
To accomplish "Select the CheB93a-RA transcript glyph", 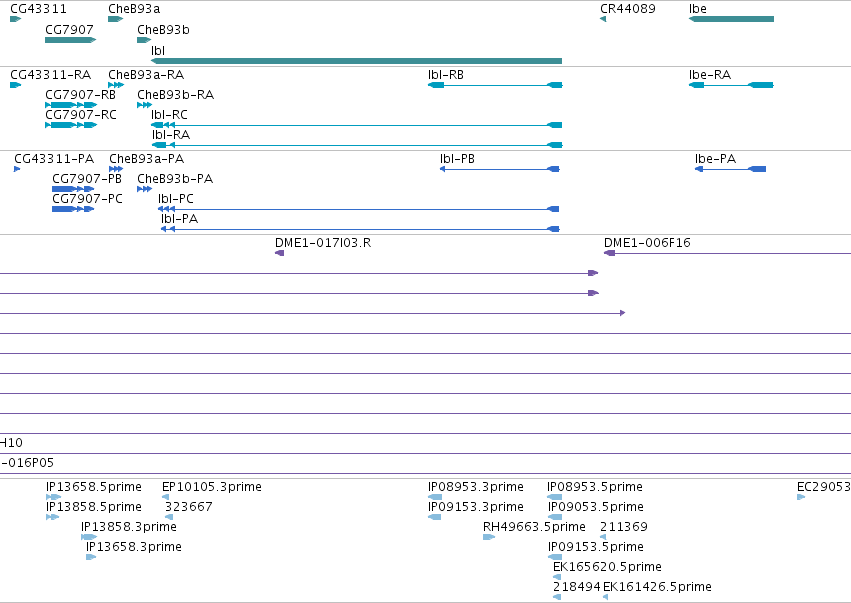I will click(116, 85).
